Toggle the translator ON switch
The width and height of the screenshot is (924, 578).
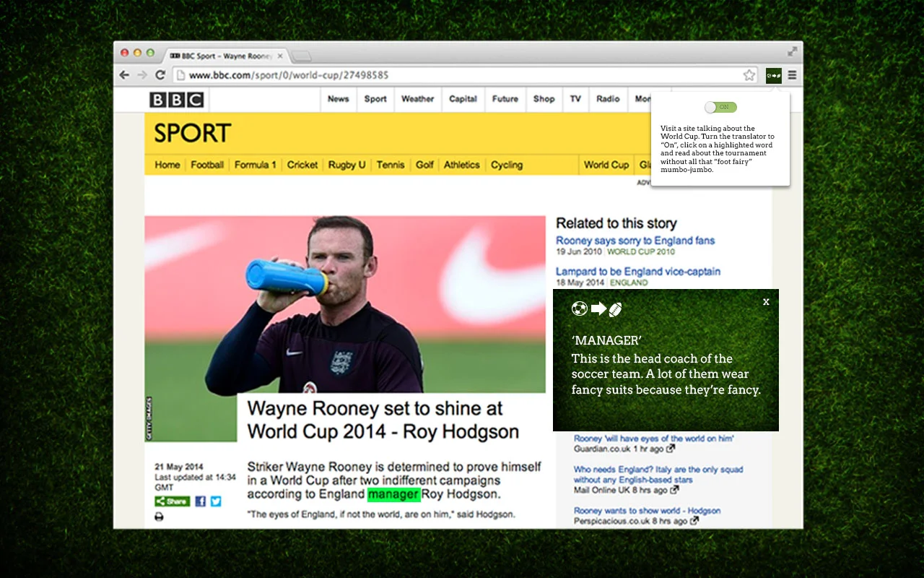point(721,107)
